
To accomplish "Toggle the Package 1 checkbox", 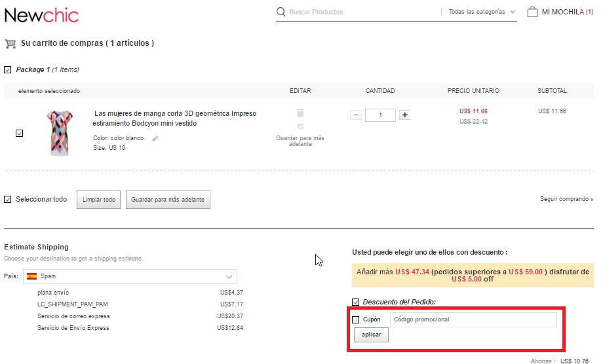I will pyautogui.click(x=8, y=69).
